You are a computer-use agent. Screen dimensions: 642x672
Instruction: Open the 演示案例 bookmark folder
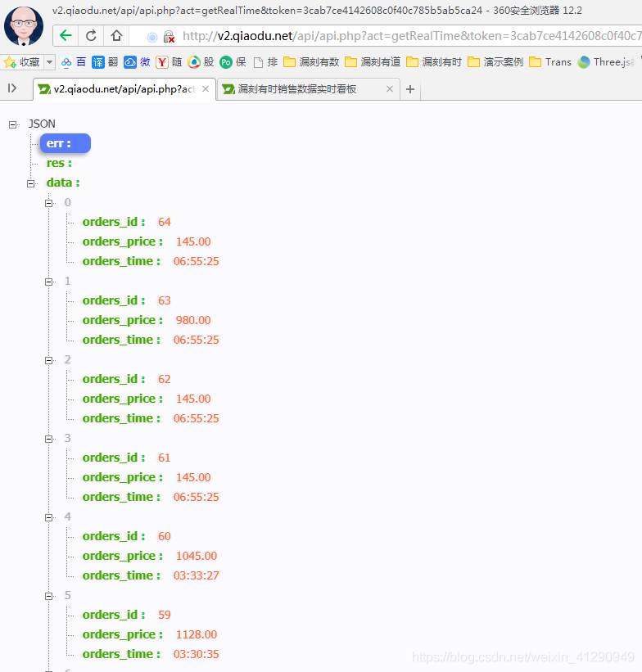coord(495,62)
